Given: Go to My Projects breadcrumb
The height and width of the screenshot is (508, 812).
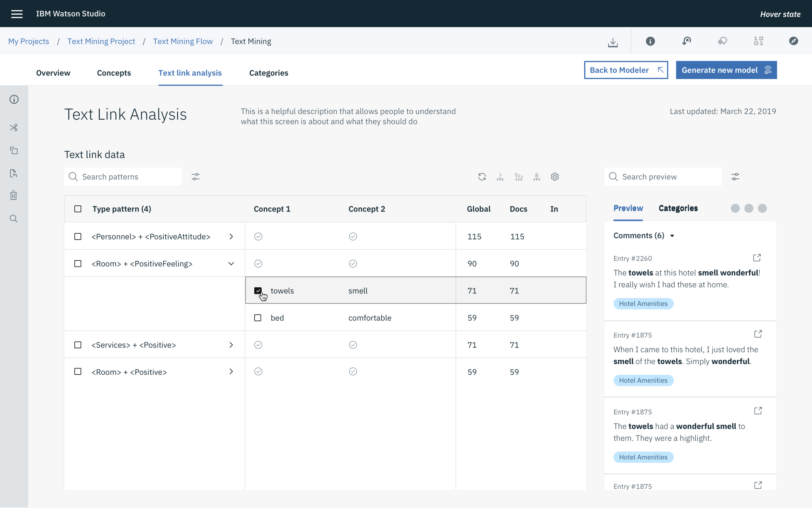Looking at the screenshot, I should (29, 41).
